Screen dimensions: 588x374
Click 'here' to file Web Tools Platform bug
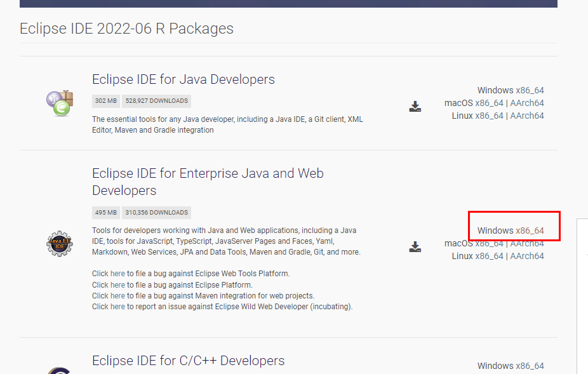[x=117, y=274]
